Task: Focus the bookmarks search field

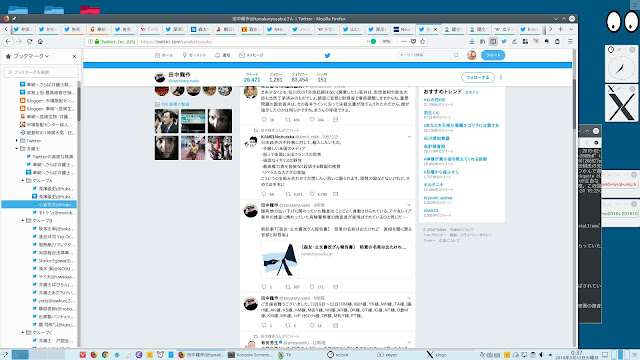Action: click(x=41, y=72)
